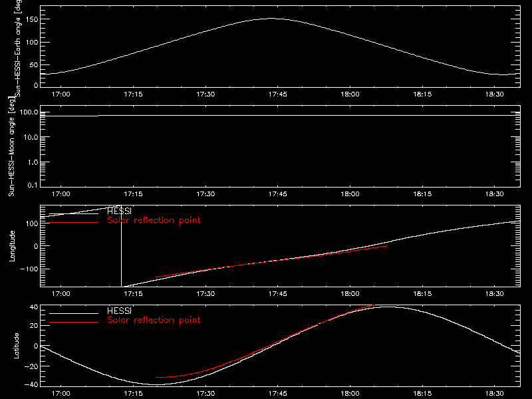Click the Sun-HESSI-Earth angle axis title
Screen dimensions: 532x399
pyautogui.click(x=19, y=48)
